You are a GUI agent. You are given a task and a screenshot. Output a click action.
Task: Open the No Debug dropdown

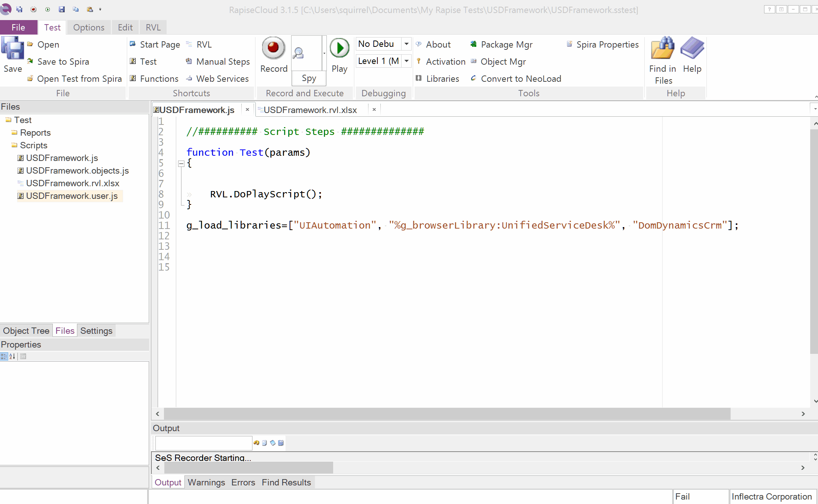pos(406,44)
